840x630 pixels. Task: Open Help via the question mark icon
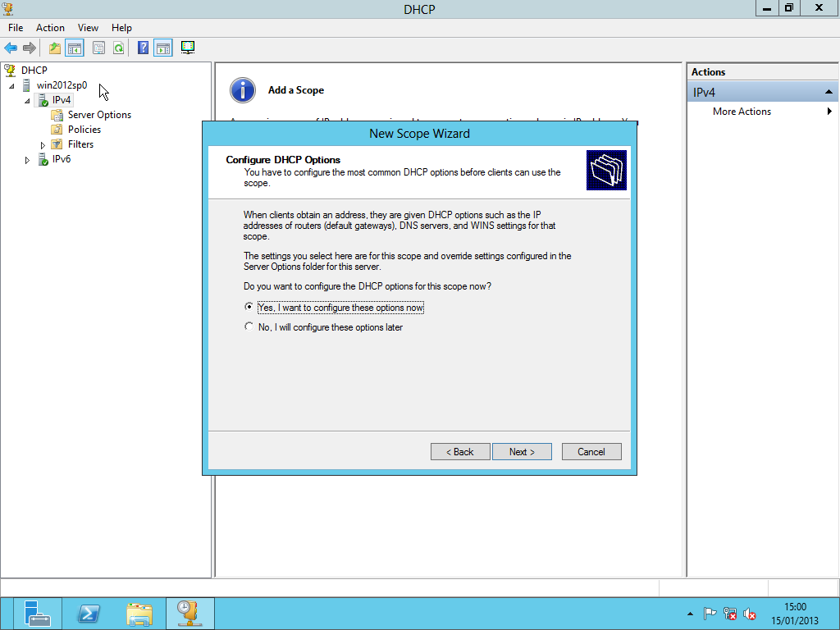point(143,48)
